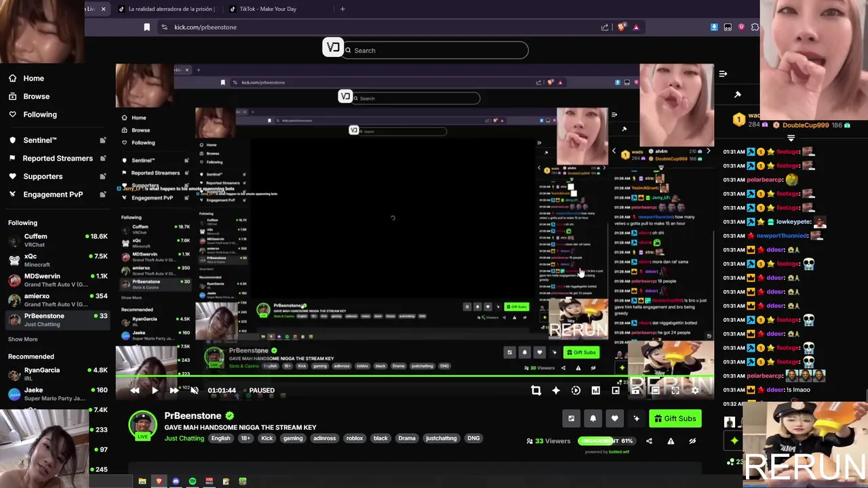Viewport: 868px width, 488px height.
Task: Report stream with warning triangle icon
Action: click(x=671, y=441)
